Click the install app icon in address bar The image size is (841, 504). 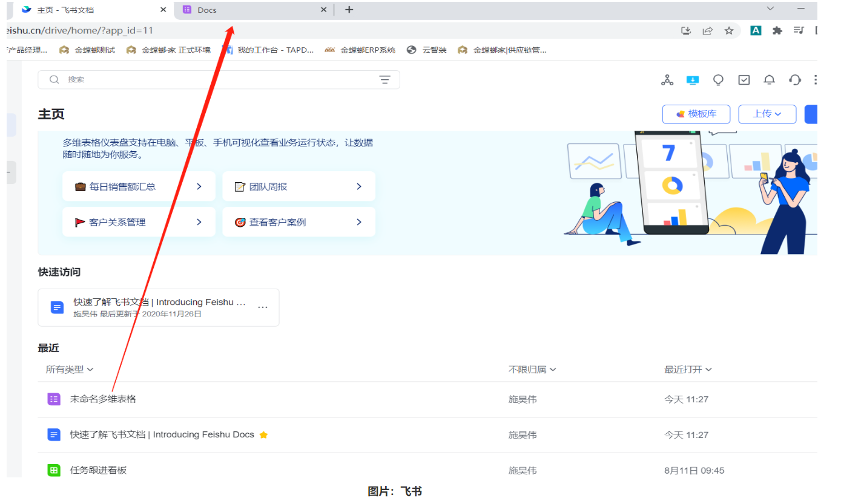(686, 30)
